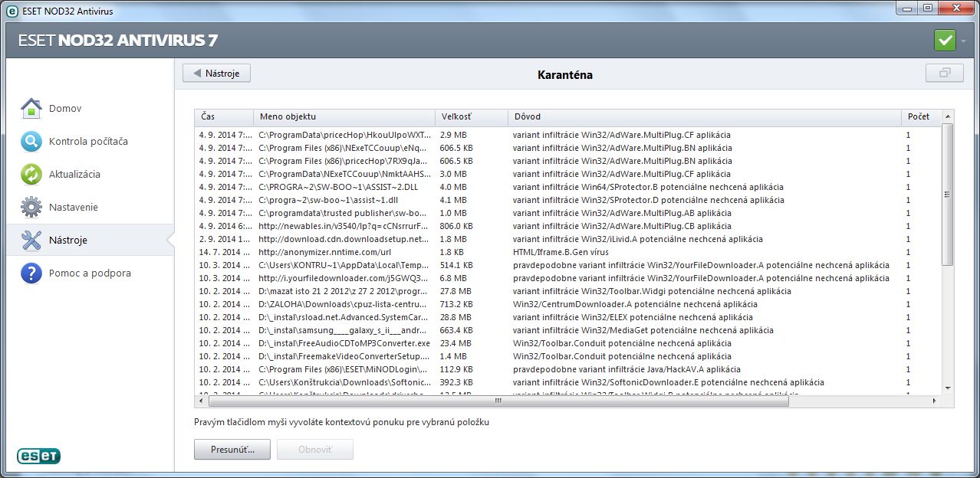Select row C:\Program Files (x86)\pricecHop\7RX9qJa
The width and height of the screenshot is (980, 478).
tap(568, 161)
